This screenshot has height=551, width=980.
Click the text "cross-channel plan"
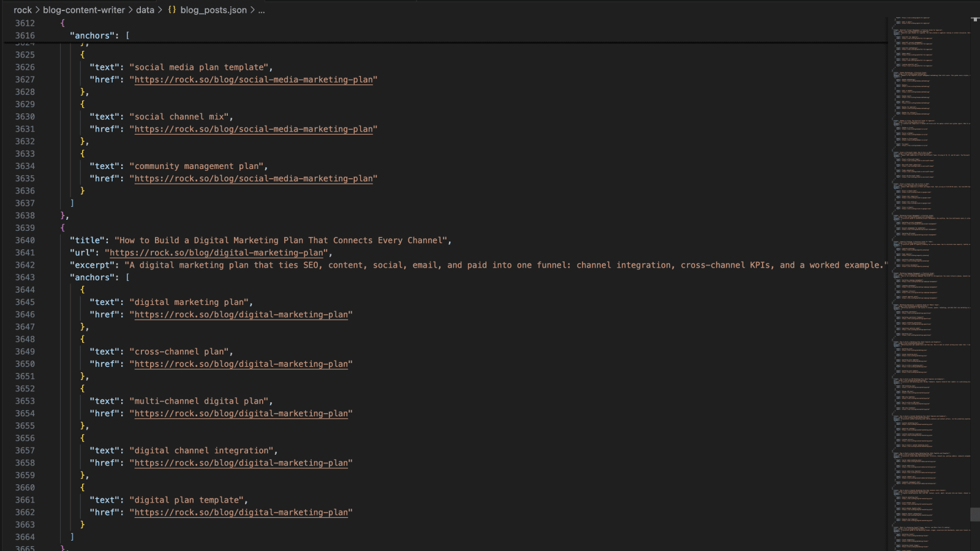point(179,352)
